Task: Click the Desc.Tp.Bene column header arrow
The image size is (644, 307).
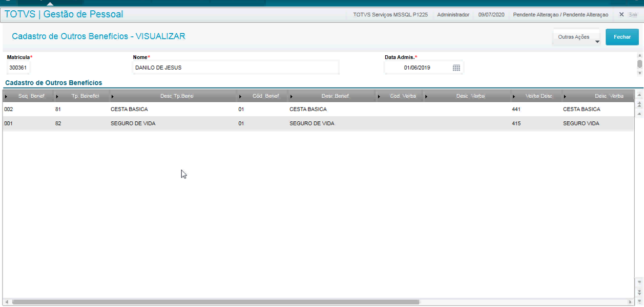Action: pos(113,96)
